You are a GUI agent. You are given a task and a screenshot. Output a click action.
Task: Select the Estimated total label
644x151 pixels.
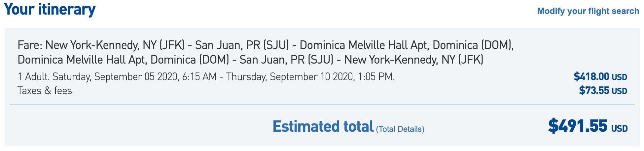pos(323,126)
